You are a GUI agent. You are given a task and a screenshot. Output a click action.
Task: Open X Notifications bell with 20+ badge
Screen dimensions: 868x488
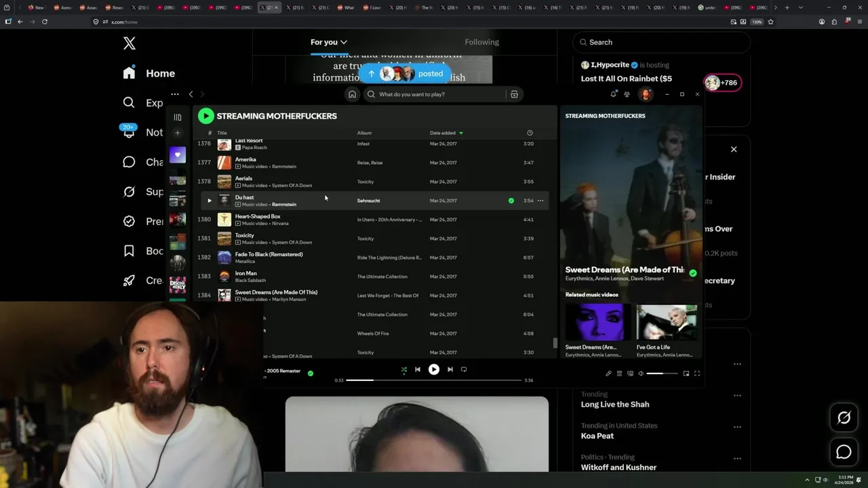pos(129,131)
